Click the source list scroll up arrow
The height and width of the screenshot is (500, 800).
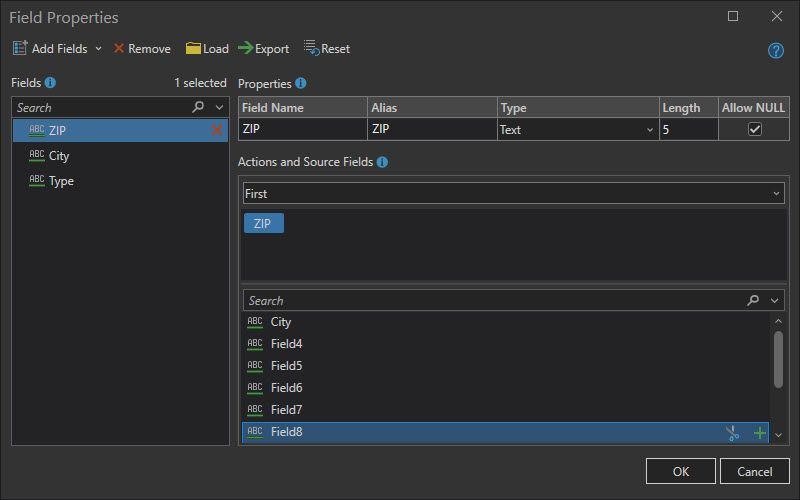point(778,321)
